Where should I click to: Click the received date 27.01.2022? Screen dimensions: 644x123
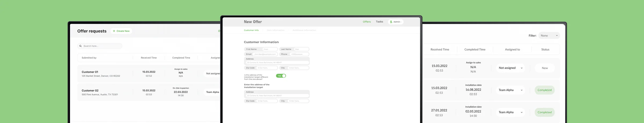pyautogui.click(x=439, y=110)
